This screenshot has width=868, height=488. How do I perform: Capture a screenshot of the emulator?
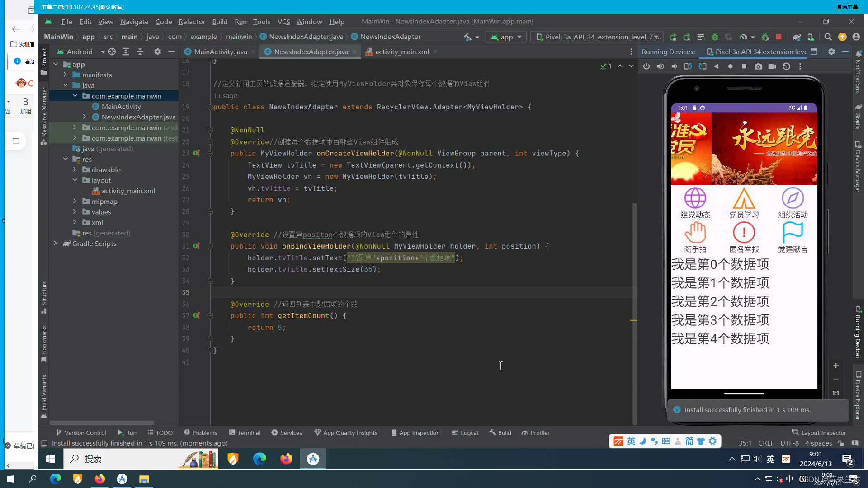point(759,66)
